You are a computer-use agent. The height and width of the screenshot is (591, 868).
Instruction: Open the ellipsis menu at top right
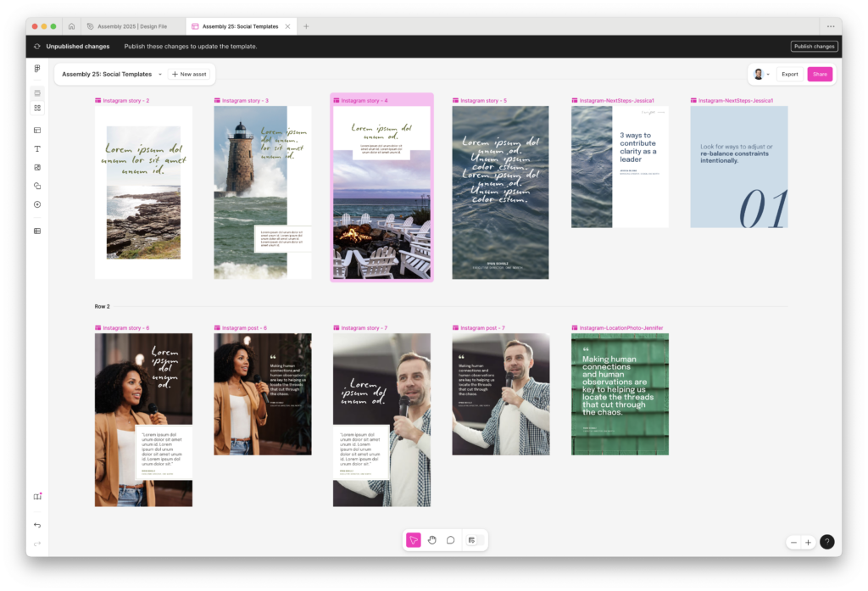(830, 25)
